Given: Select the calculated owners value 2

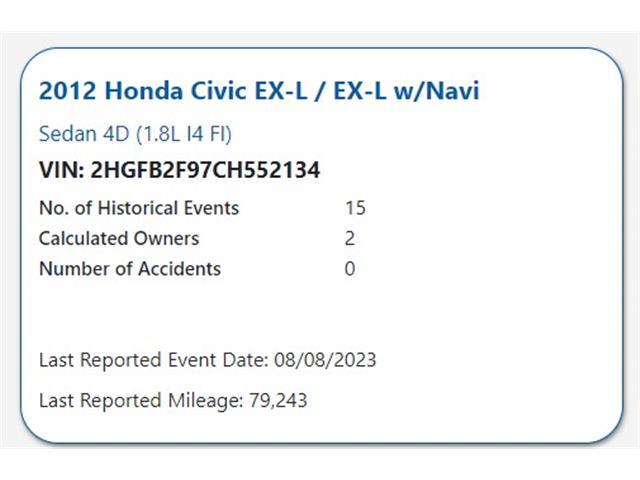Looking at the screenshot, I should [x=350, y=239].
